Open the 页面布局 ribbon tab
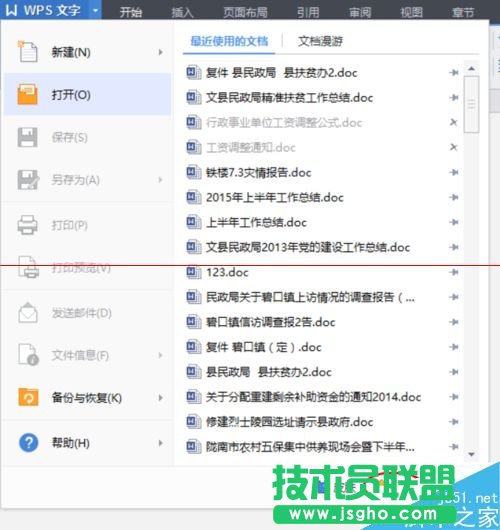 (x=245, y=13)
